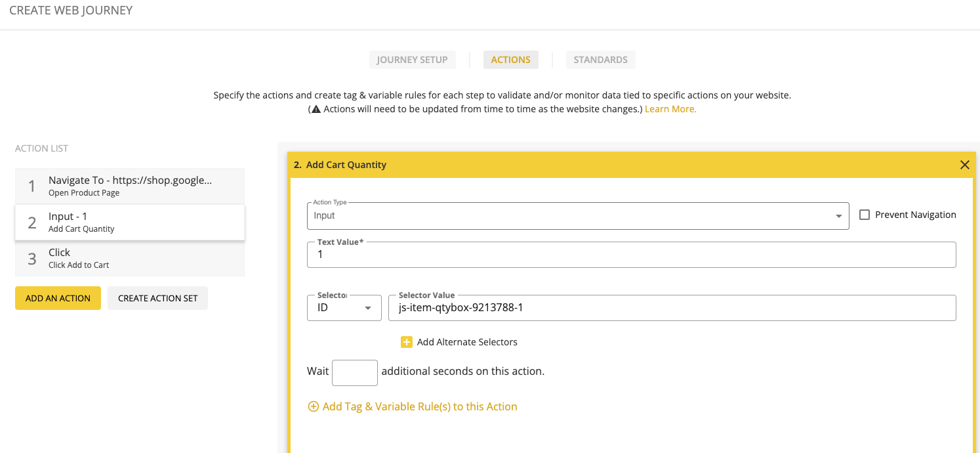Image resolution: width=980 pixels, height=453 pixels.
Task: Open the Action Type dropdown
Action: [x=577, y=216]
